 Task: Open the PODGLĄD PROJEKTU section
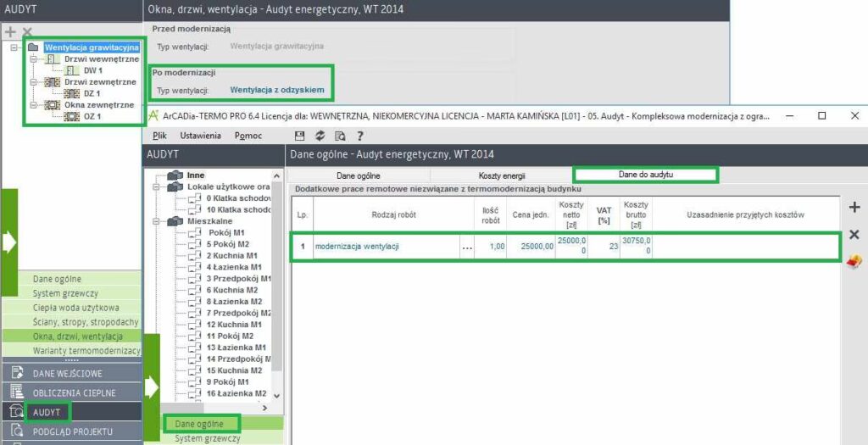click(x=72, y=431)
